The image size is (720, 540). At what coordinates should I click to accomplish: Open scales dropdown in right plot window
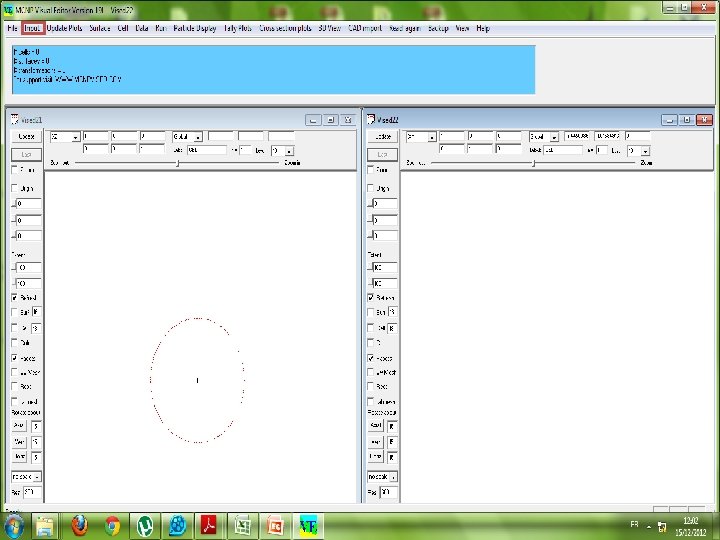(x=394, y=477)
